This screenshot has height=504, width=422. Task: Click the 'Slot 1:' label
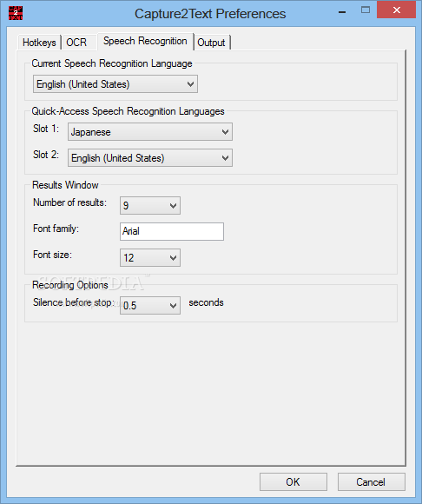(46, 129)
